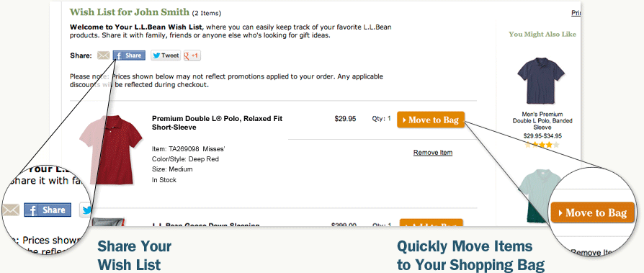
Task: Click the magnified Move to Bag button
Action: coord(592,212)
